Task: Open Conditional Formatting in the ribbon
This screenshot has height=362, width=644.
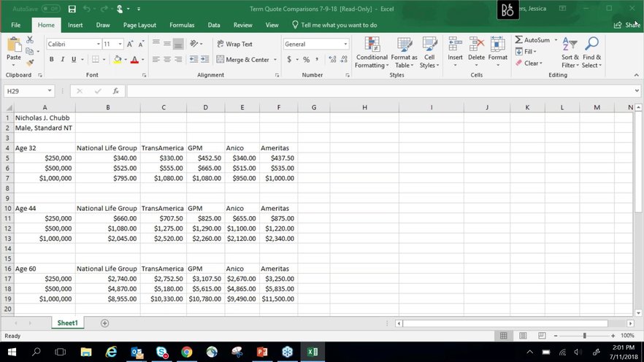Action: point(372,50)
